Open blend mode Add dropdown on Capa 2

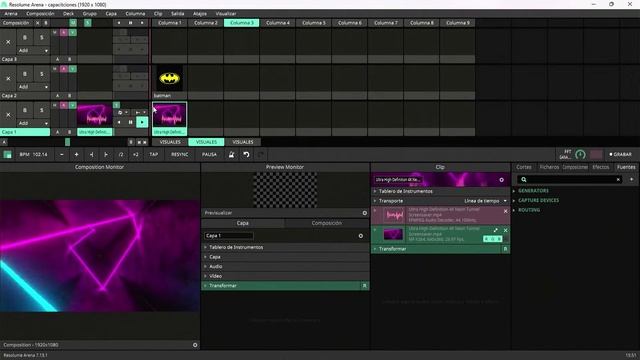pos(33,87)
